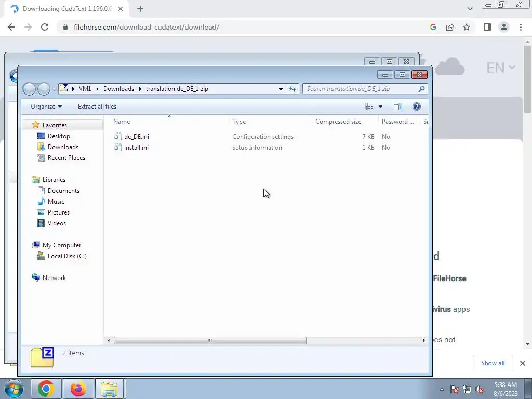This screenshot has height=399, width=532.
Task: Open Chrome three-dot menu
Action: (521, 27)
